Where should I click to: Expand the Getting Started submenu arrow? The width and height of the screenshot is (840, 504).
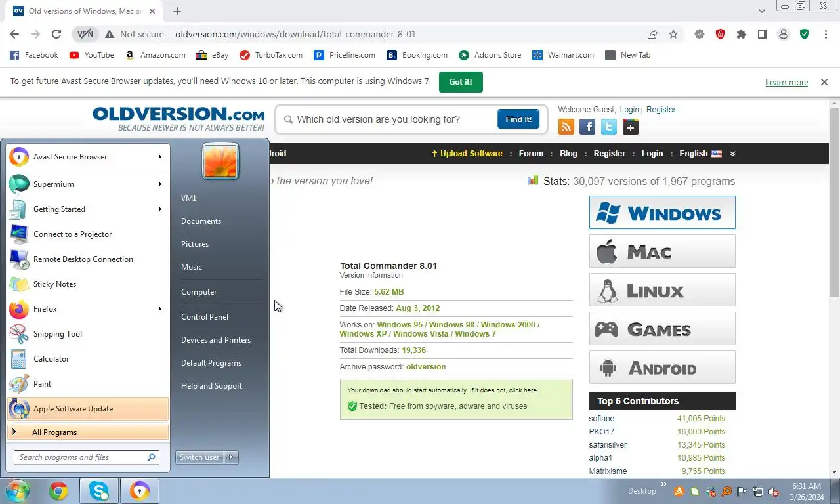159,209
